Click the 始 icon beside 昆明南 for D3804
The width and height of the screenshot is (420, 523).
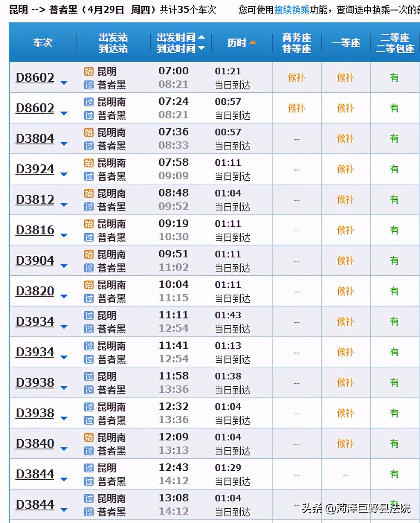point(89,132)
